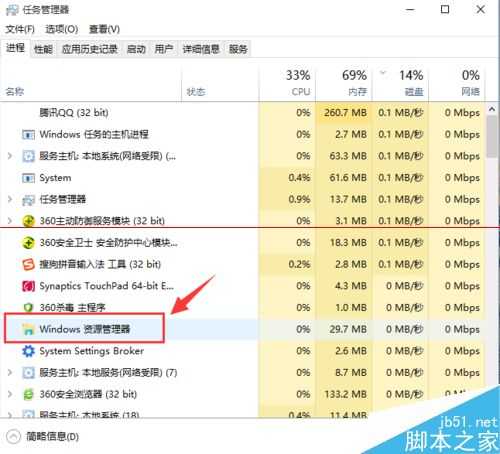This screenshot has height=454, width=500.
Task: Expand 360主动防御服务模块 (32 bit) group
Action: [10, 221]
